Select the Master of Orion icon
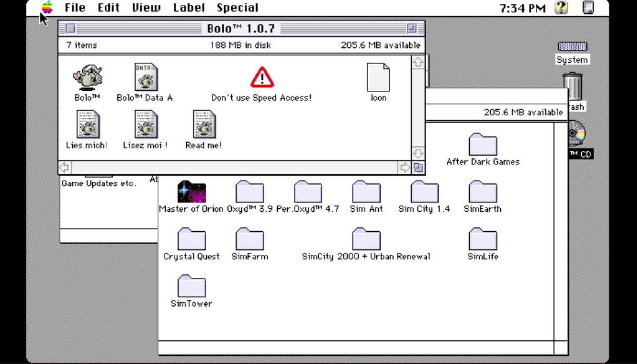Image resolution: width=637 pixels, height=364 pixels. (x=192, y=191)
